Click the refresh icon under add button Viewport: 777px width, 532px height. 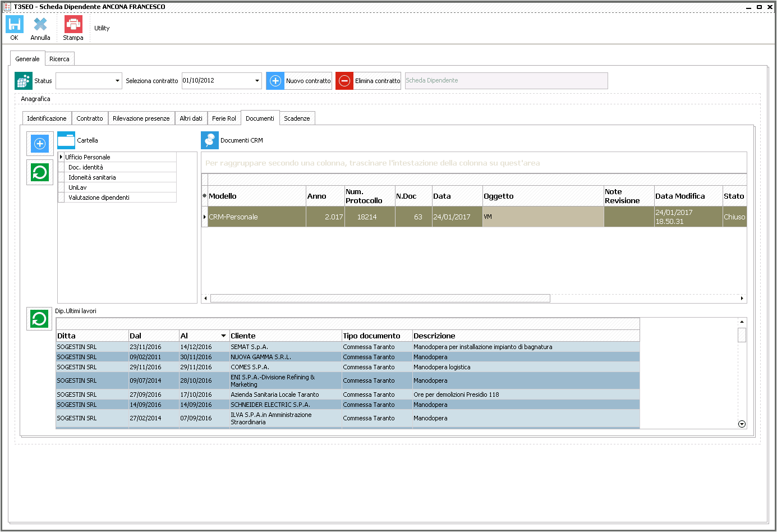40,172
